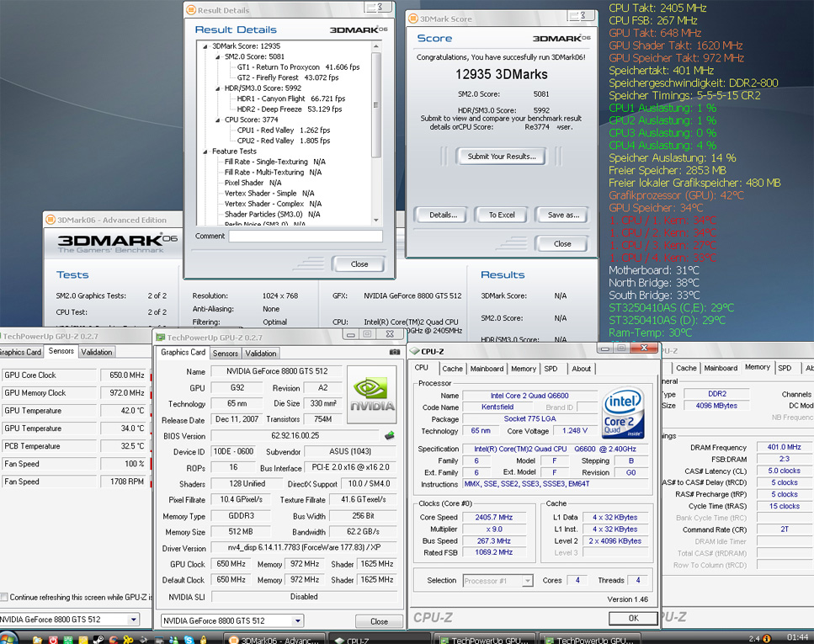Click the DRAM Frequency 401.0 MHz value
Image resolution: width=814 pixels, height=644 pixels.
pyautogui.click(x=784, y=447)
